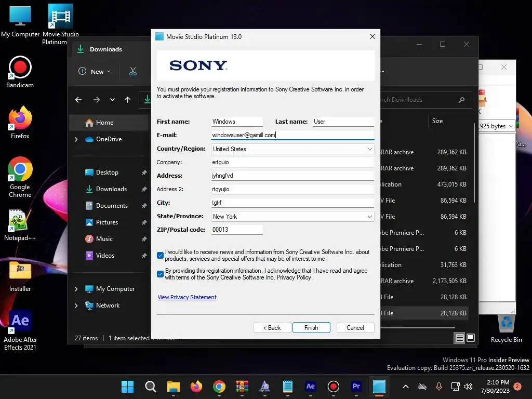Cancel the registration dialog
The height and width of the screenshot is (399, 532).
(x=355, y=327)
